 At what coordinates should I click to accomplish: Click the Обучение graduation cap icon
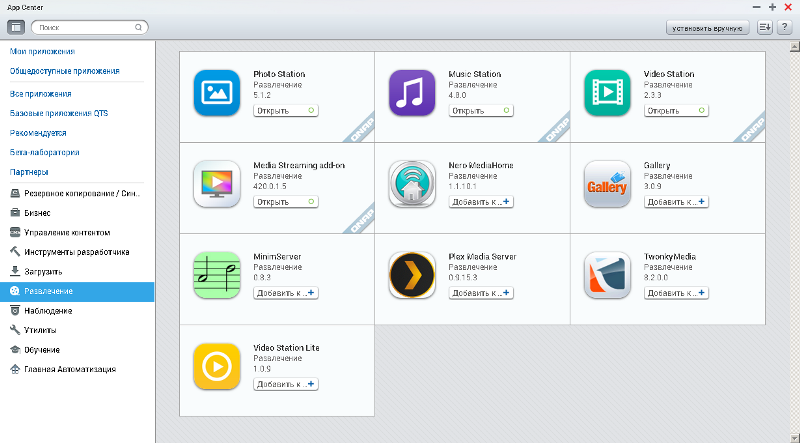[15, 350]
